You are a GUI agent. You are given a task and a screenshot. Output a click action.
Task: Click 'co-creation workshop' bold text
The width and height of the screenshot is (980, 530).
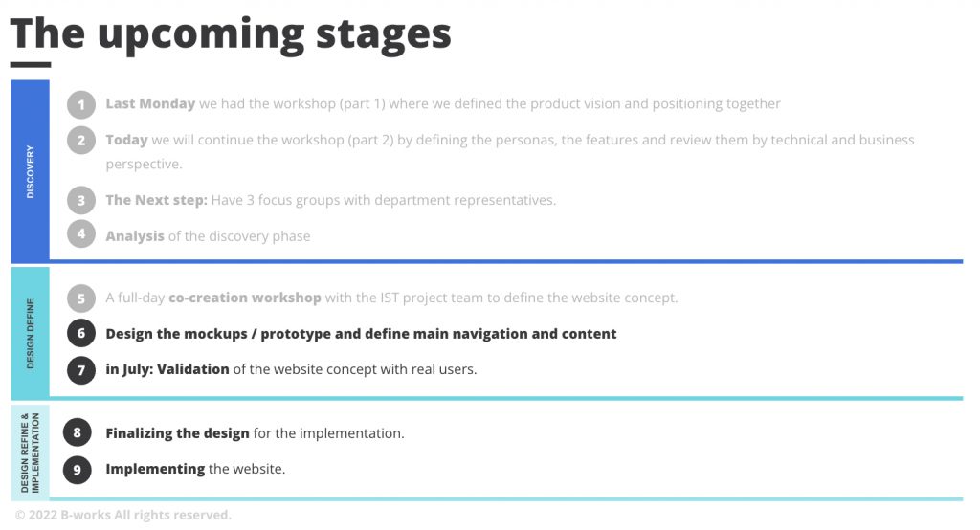245,298
